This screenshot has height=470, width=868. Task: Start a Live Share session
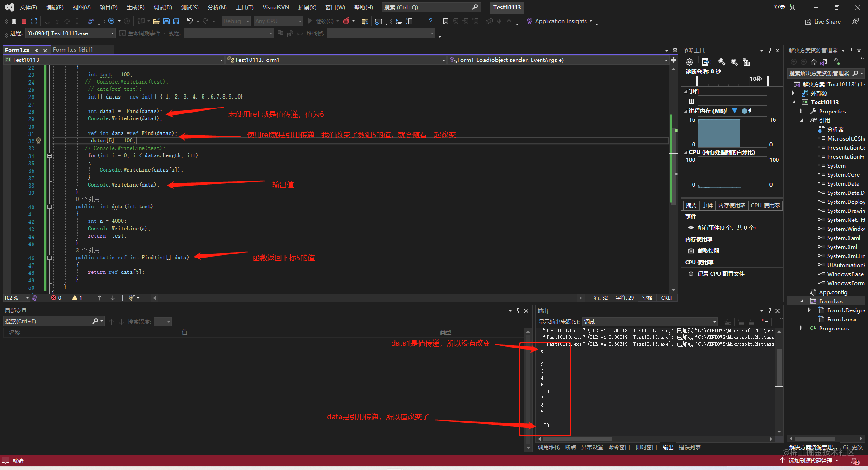coord(823,21)
